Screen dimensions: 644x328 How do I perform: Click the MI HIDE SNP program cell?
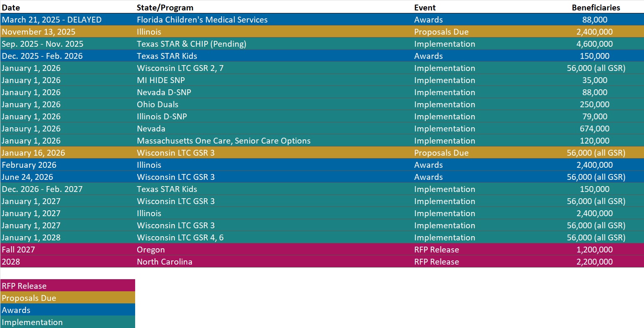[x=161, y=80]
